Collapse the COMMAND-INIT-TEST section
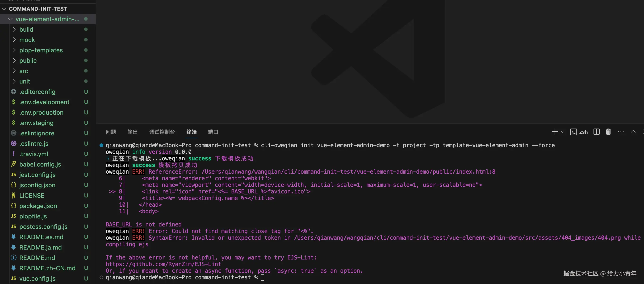This screenshot has width=644, height=284. tap(4, 9)
